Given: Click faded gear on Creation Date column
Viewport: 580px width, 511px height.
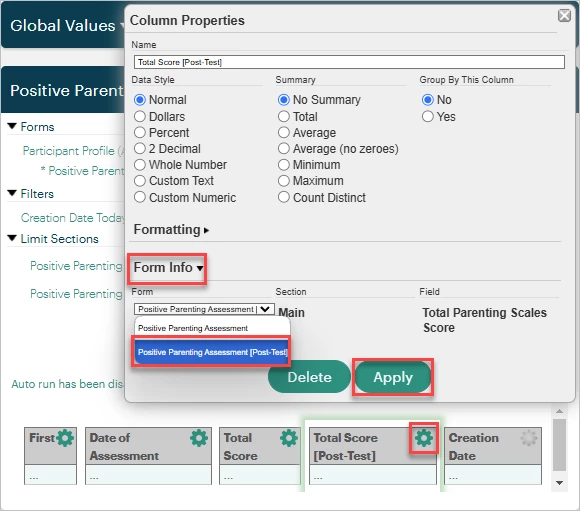Looking at the screenshot, I should coord(529,438).
